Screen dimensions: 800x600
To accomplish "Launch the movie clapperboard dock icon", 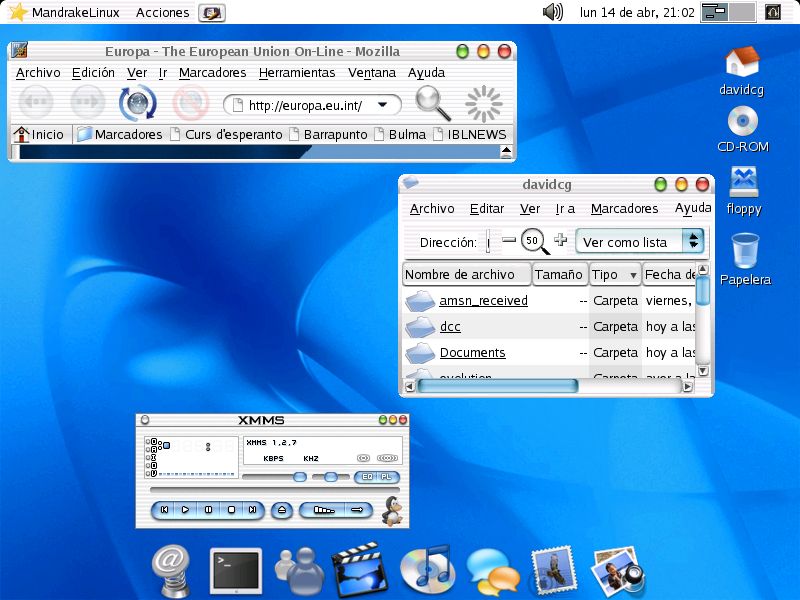I will coord(360,569).
